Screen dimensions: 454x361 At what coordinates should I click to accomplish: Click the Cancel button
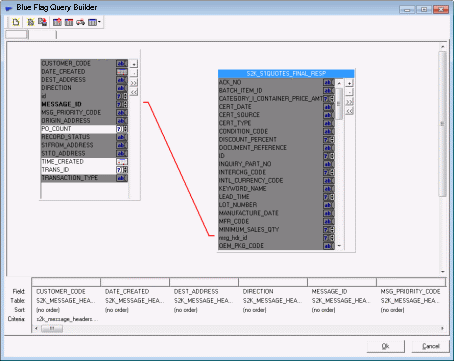tap(431, 346)
